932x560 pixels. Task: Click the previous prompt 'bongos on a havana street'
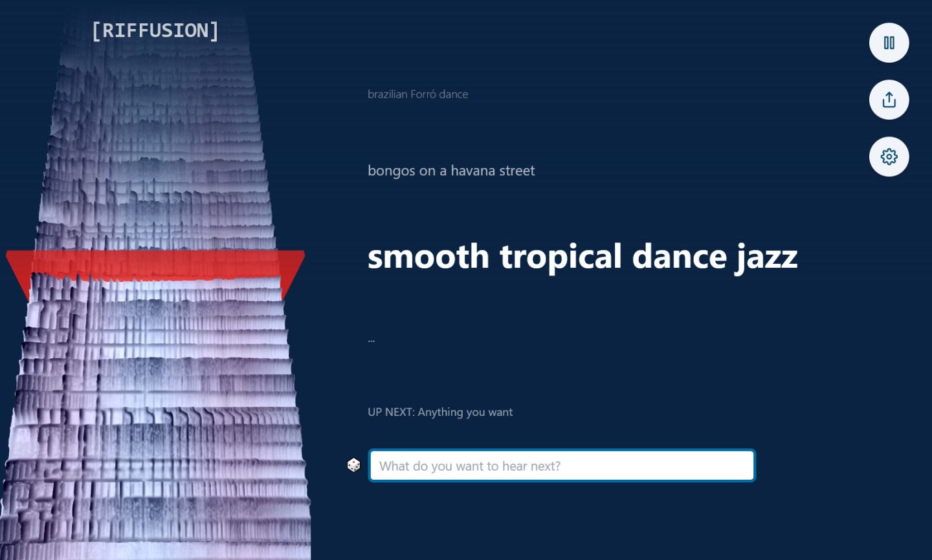(451, 171)
